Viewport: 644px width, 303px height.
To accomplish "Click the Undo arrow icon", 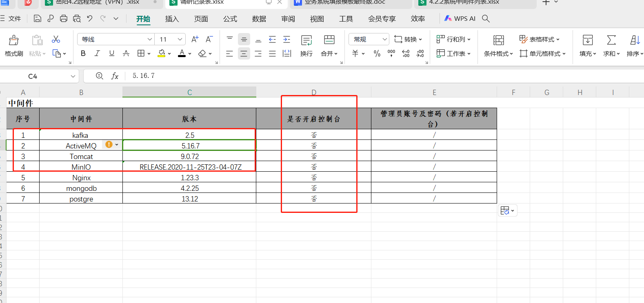I will (x=90, y=18).
